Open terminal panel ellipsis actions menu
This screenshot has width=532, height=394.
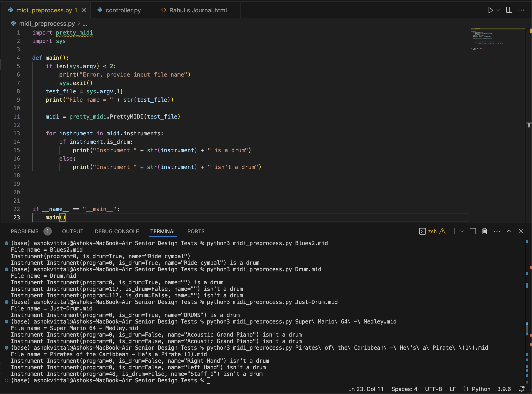(x=497, y=231)
